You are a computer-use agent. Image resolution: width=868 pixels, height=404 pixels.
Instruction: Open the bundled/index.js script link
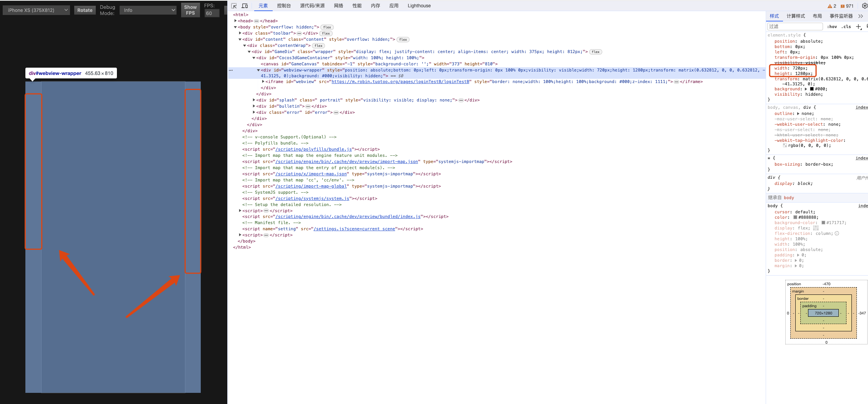coord(348,217)
